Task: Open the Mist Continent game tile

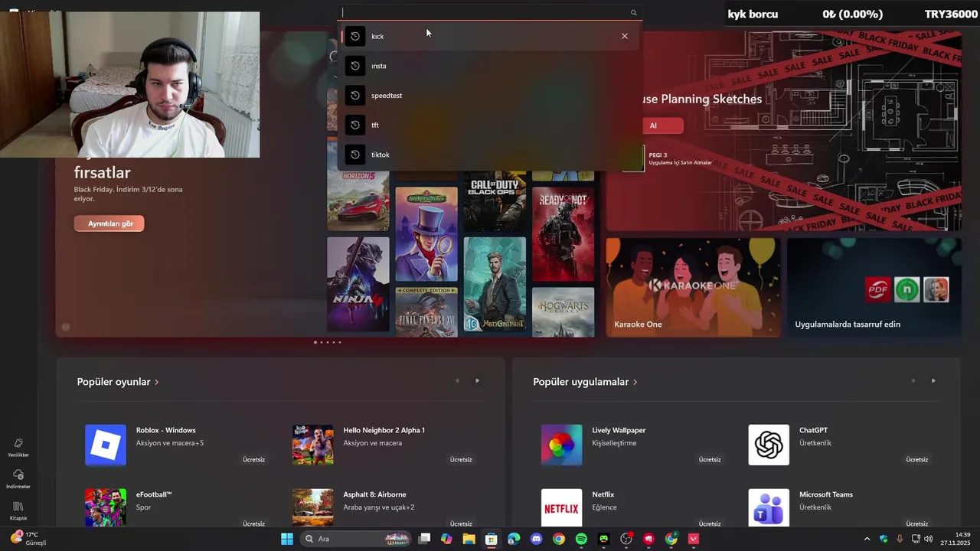Action: 495,285
